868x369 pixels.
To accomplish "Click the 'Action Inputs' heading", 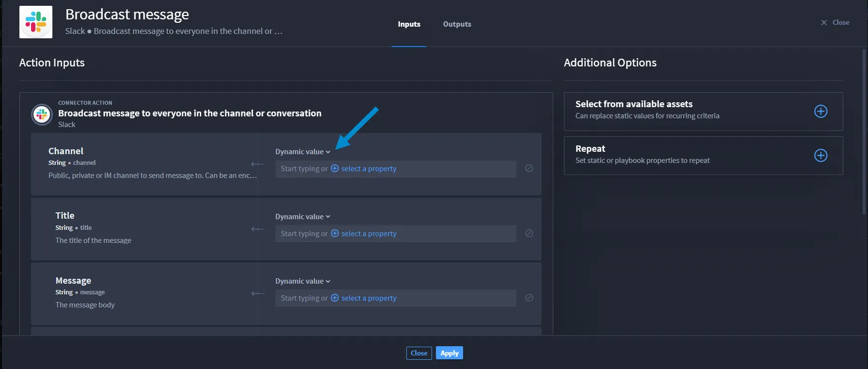I will pos(52,63).
